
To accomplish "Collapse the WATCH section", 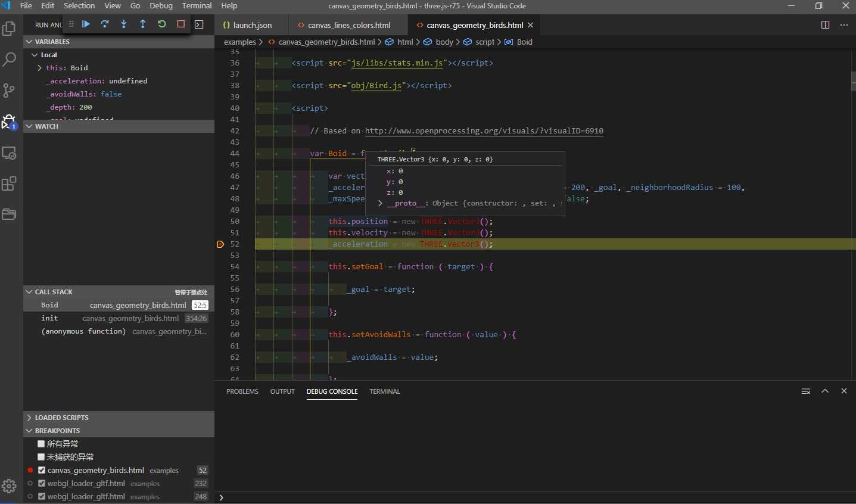I will 119,126.
